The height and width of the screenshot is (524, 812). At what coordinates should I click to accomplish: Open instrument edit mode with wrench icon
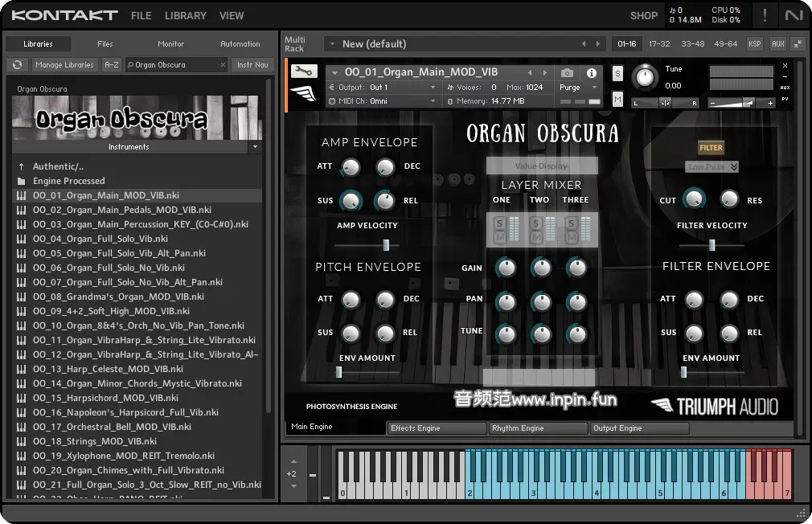(303, 71)
